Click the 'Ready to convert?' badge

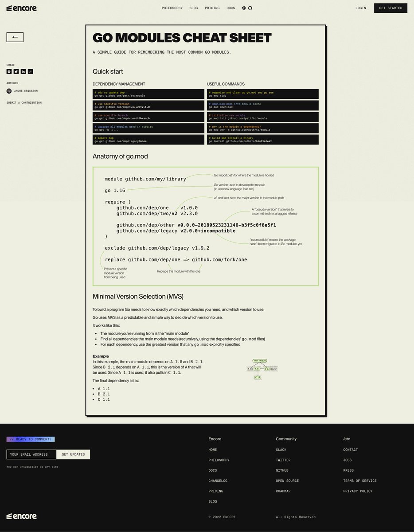click(31, 439)
